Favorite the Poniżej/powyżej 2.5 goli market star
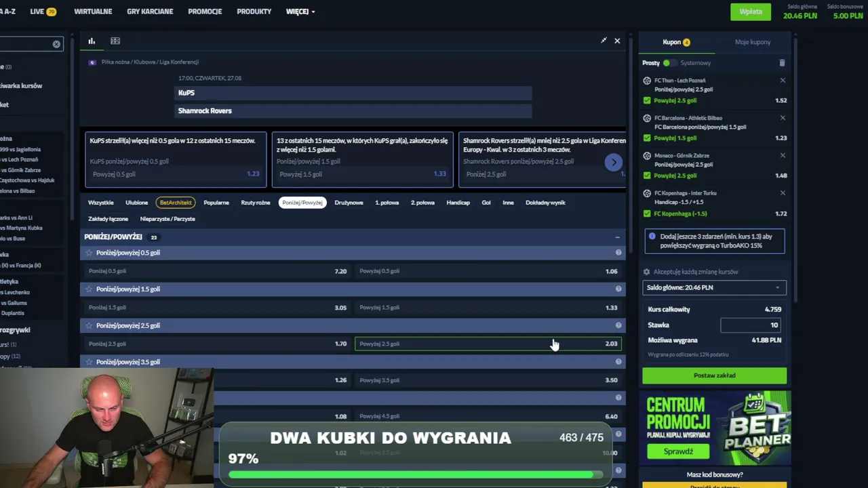The width and height of the screenshot is (868, 488). tap(88, 326)
